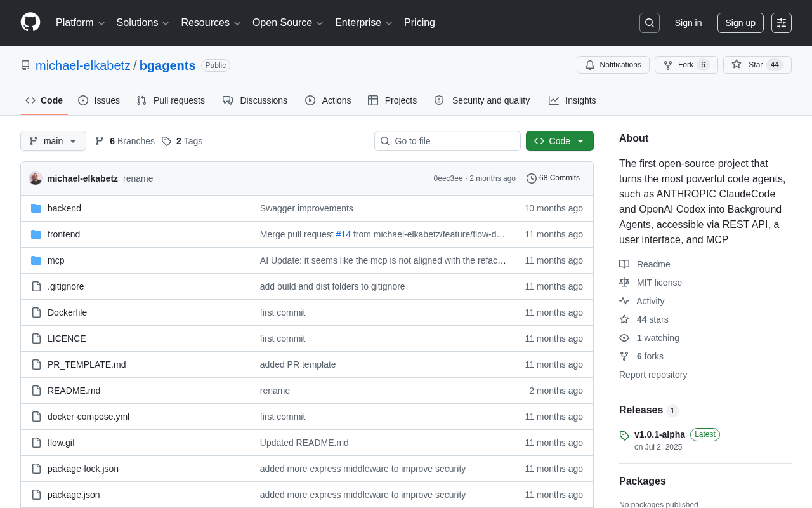Switch to the Issues tab
This screenshot has width=812, height=508.
tap(99, 100)
